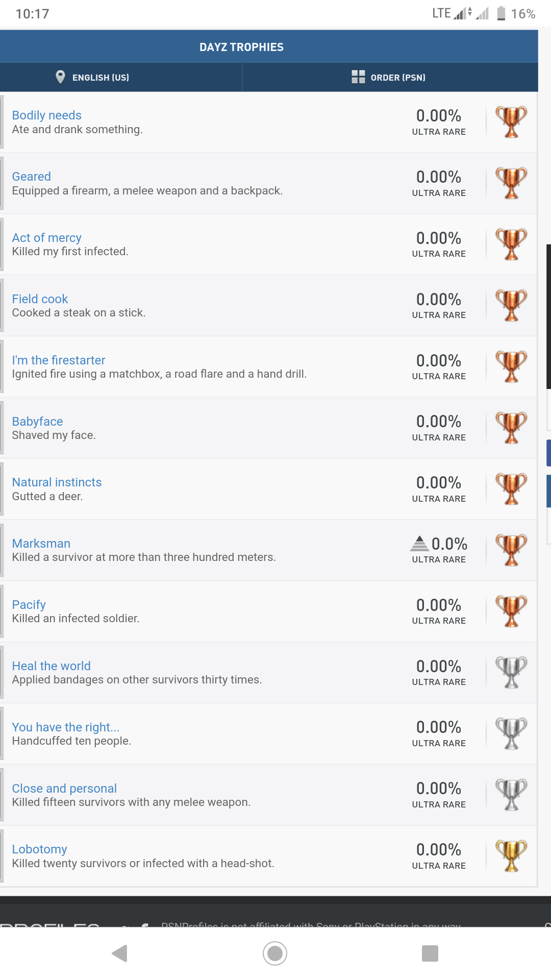Tap the bronze trophy icon for Bodily needs
The image size is (551, 980).
point(511,122)
